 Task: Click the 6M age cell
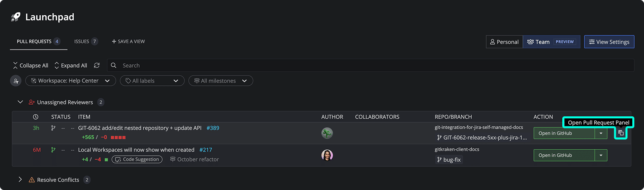(x=37, y=150)
